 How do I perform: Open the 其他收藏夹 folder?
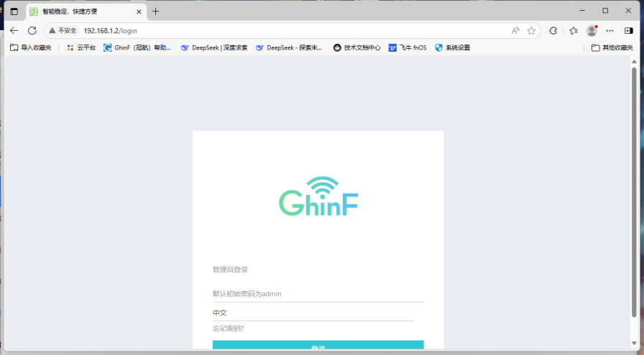612,47
